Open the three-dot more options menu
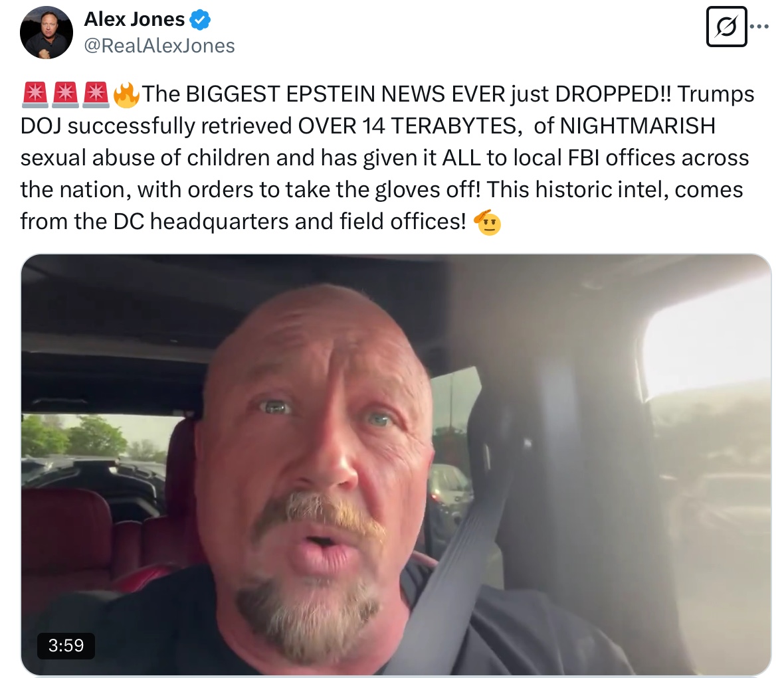The image size is (784, 678). point(759,27)
